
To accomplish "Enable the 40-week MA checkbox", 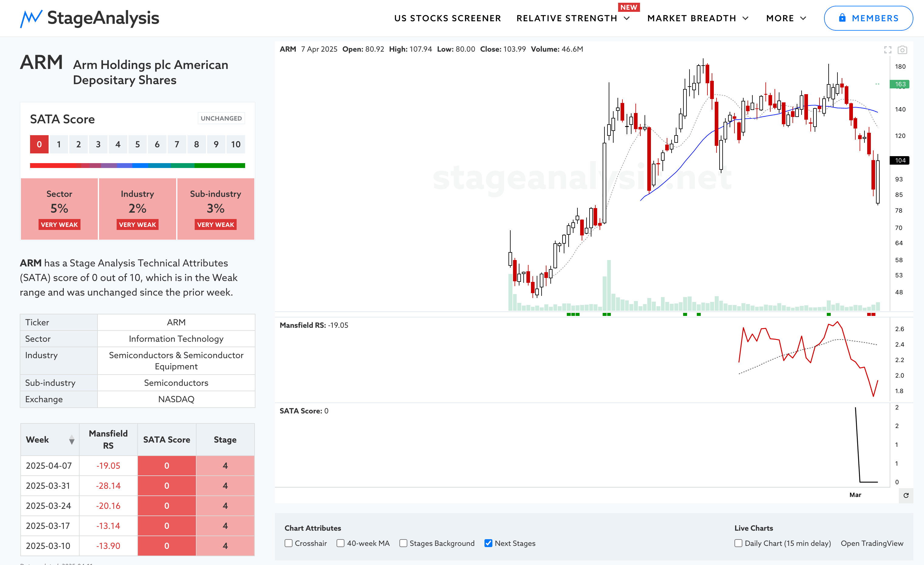I will click(x=341, y=543).
